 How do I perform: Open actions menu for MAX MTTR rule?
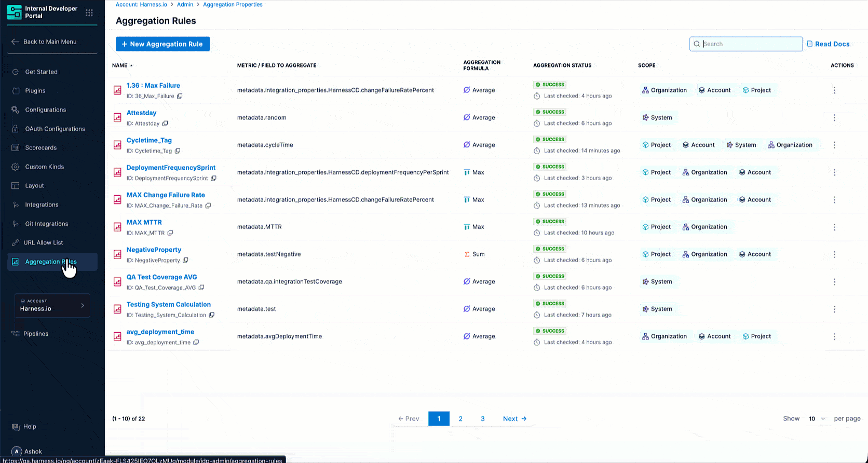coord(834,227)
